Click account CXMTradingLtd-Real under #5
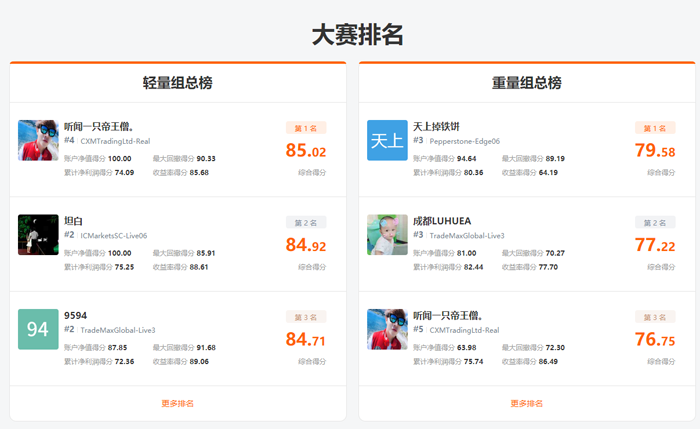700x429 pixels. point(464,330)
